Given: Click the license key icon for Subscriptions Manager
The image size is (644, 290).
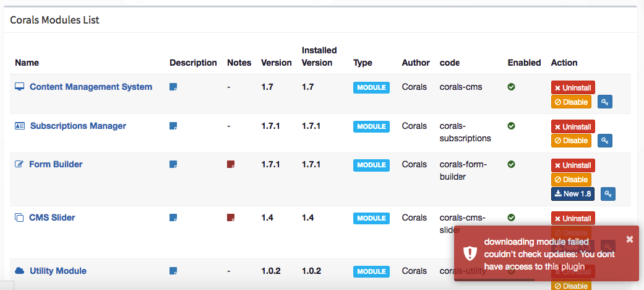Looking at the screenshot, I should 604,140.
